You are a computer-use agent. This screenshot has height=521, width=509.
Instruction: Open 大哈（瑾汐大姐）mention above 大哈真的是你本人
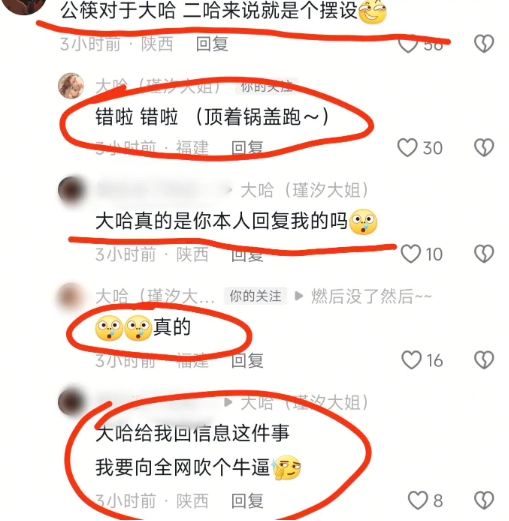click(x=305, y=190)
